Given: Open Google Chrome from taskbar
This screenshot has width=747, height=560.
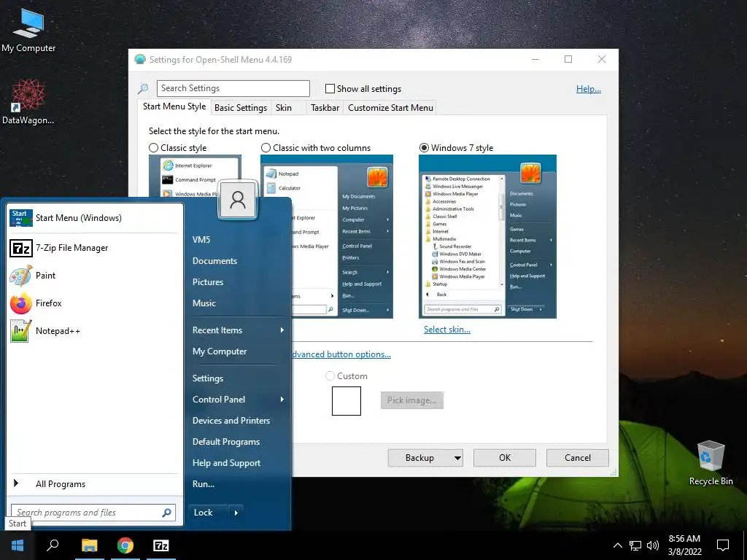Looking at the screenshot, I should click(x=125, y=545).
